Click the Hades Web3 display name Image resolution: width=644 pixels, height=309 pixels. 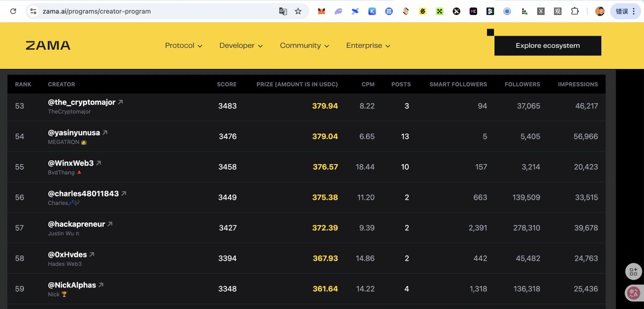click(64, 264)
